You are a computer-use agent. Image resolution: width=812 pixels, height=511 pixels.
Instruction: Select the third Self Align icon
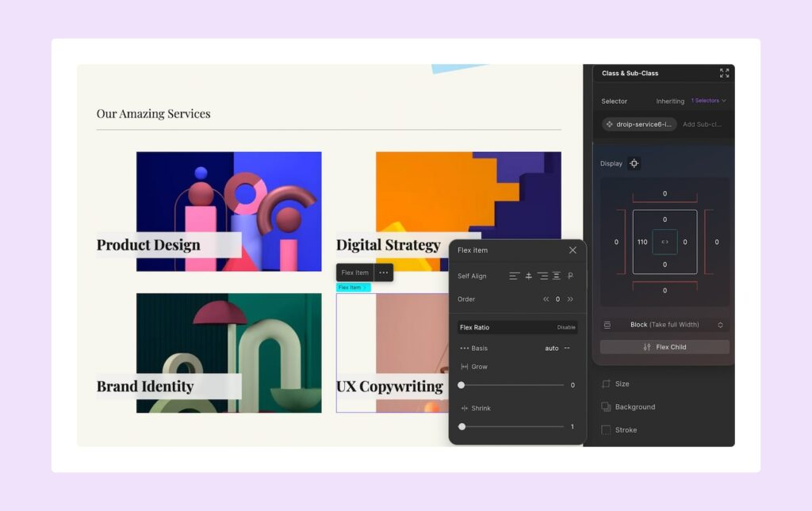542,276
